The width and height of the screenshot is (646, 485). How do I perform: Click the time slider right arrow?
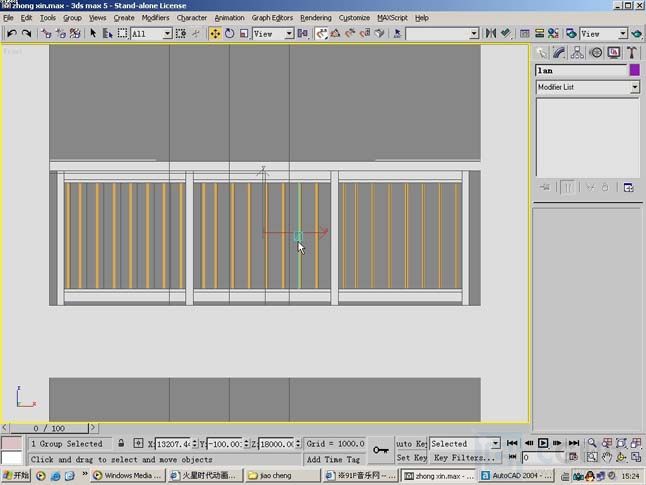93,428
